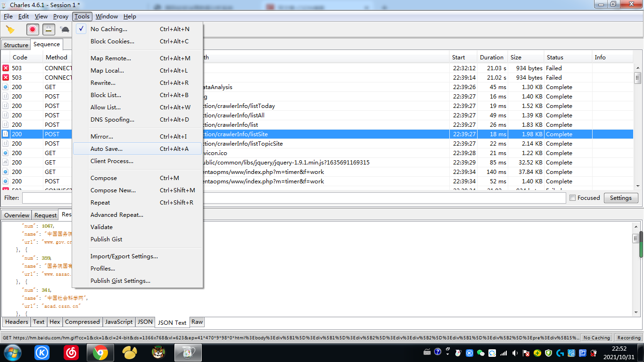
Task: Click Action Center flag tray icon
Action: tap(526, 353)
